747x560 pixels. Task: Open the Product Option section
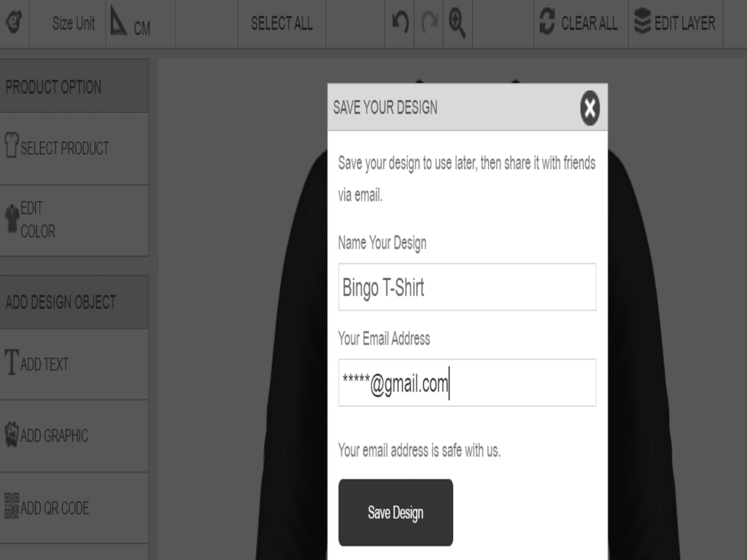tap(53, 86)
